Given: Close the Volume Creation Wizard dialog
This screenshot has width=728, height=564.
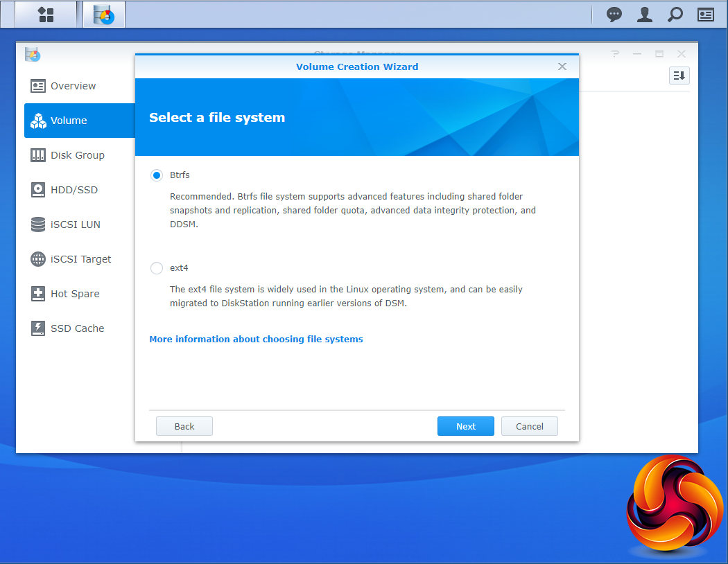Looking at the screenshot, I should coord(562,67).
